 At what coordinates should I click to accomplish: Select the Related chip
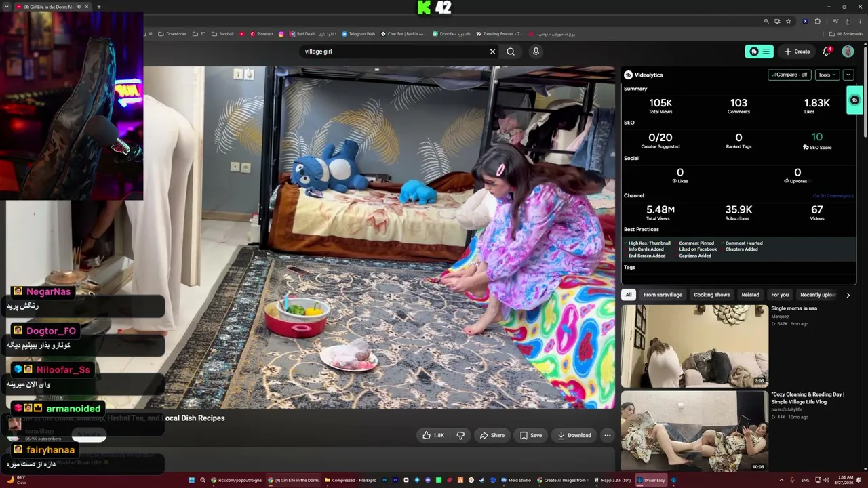click(x=750, y=295)
